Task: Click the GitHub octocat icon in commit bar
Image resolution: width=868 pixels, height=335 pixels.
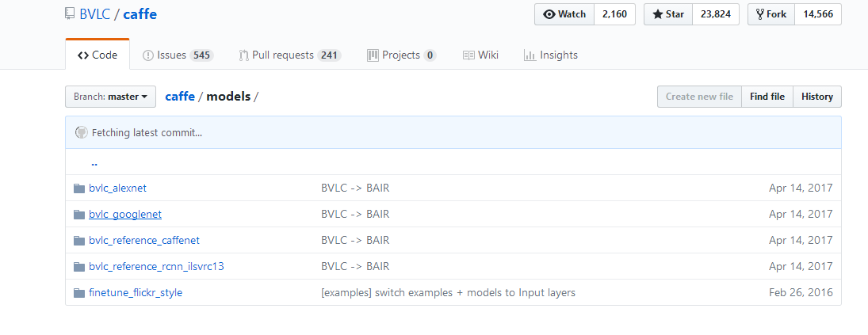Action: coord(82,133)
